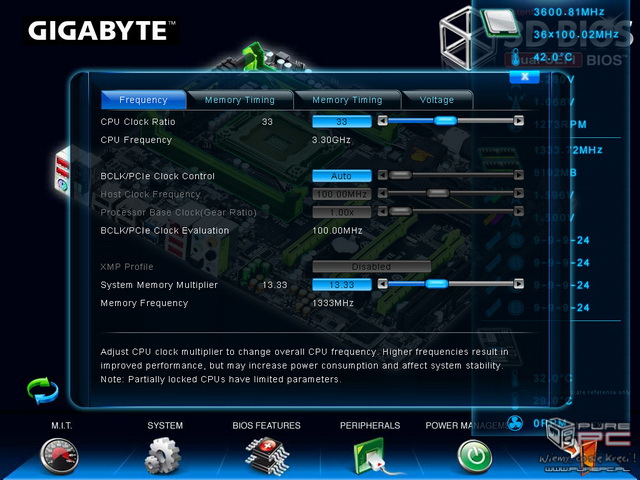This screenshot has height=480, width=640.
Task: Click the Processor Base Clock slider handle
Action: click(400, 211)
